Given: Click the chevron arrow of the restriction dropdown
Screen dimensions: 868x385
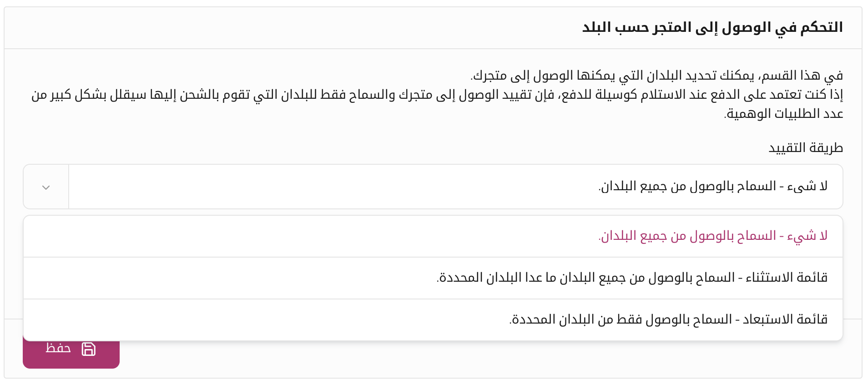Looking at the screenshot, I should 46,187.
